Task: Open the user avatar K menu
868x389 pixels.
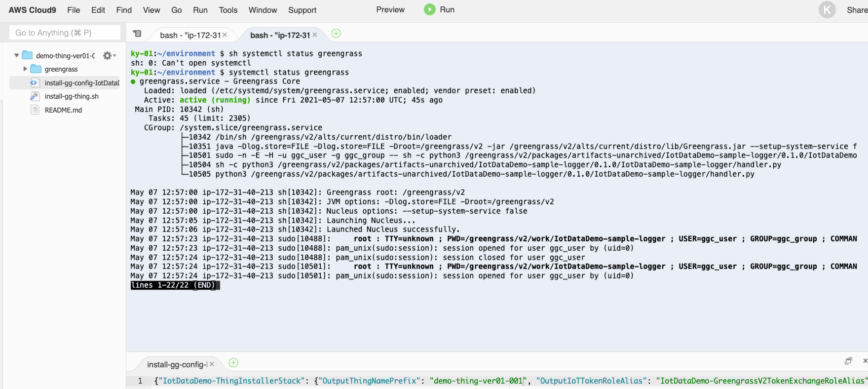Action: (x=827, y=9)
